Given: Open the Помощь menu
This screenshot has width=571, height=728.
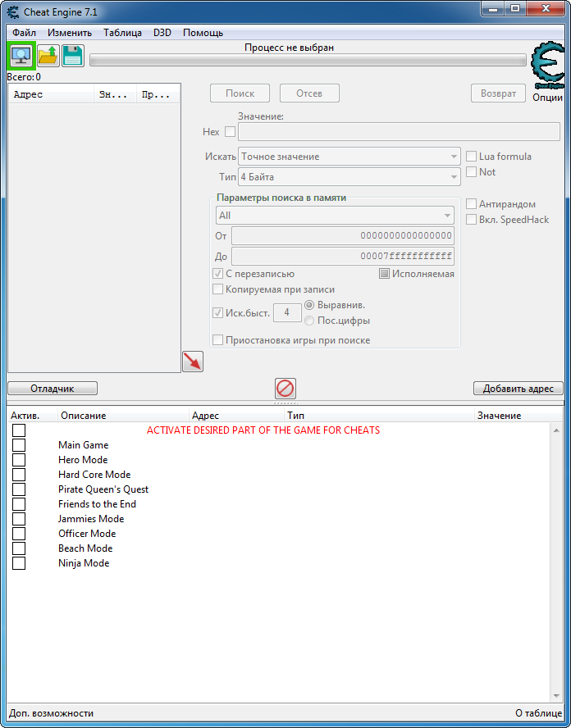Looking at the screenshot, I should click(x=203, y=33).
